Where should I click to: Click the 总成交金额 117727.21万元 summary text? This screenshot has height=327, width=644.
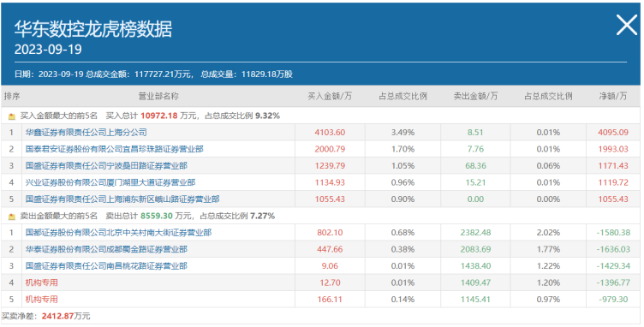coord(139,74)
